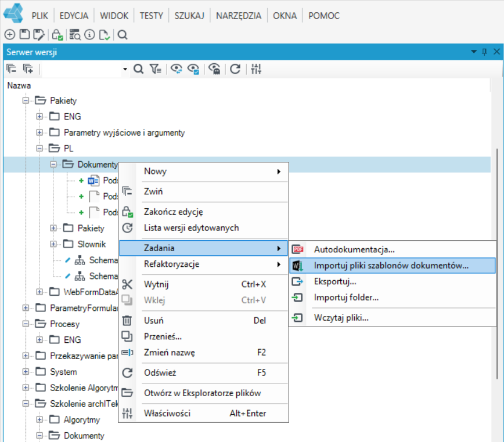Click Zakończ edycję in the context menu
Viewport: 504px width, 442px height.
203,212
